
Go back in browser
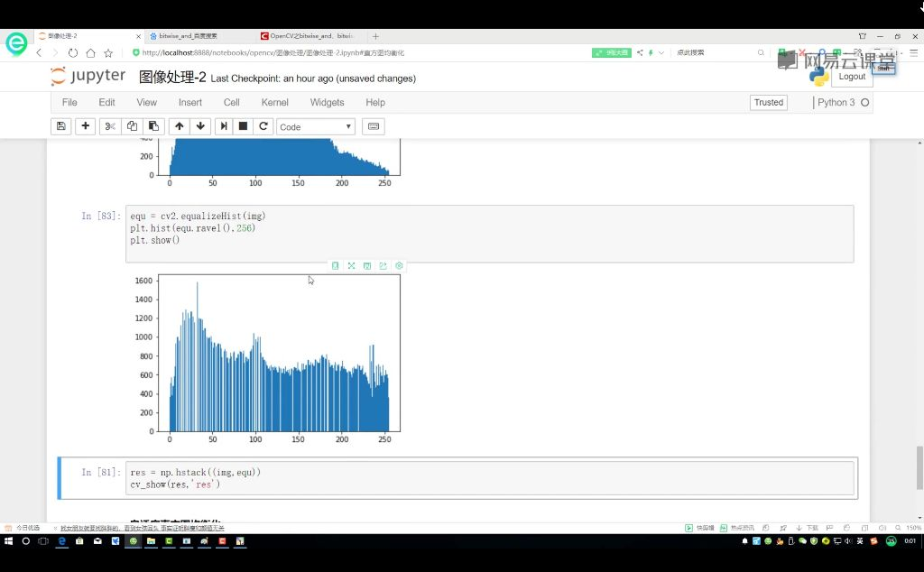point(39,53)
